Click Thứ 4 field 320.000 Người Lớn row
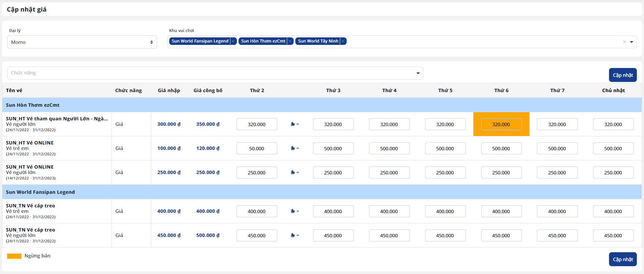The height and width of the screenshot is (274, 644). pos(389,124)
